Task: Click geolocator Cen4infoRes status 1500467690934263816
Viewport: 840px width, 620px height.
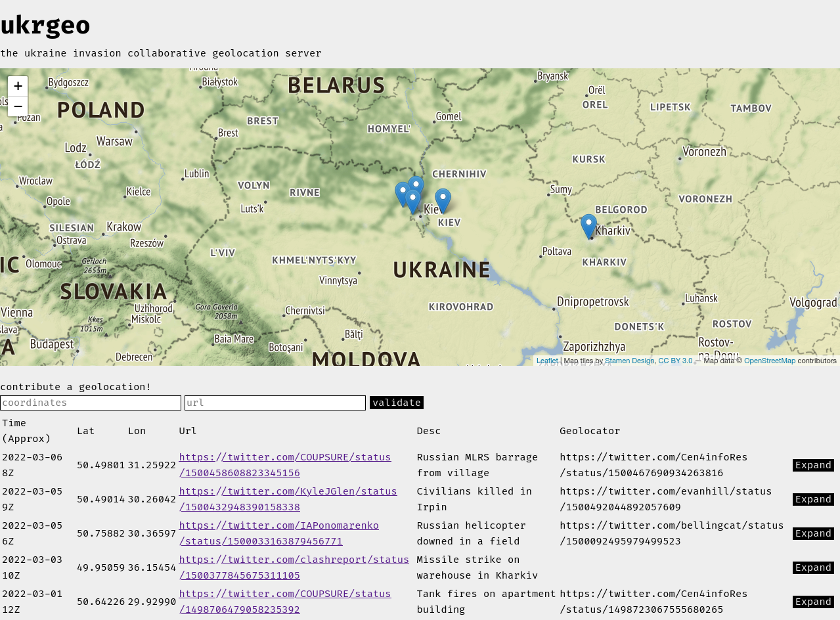Action: pos(653,465)
